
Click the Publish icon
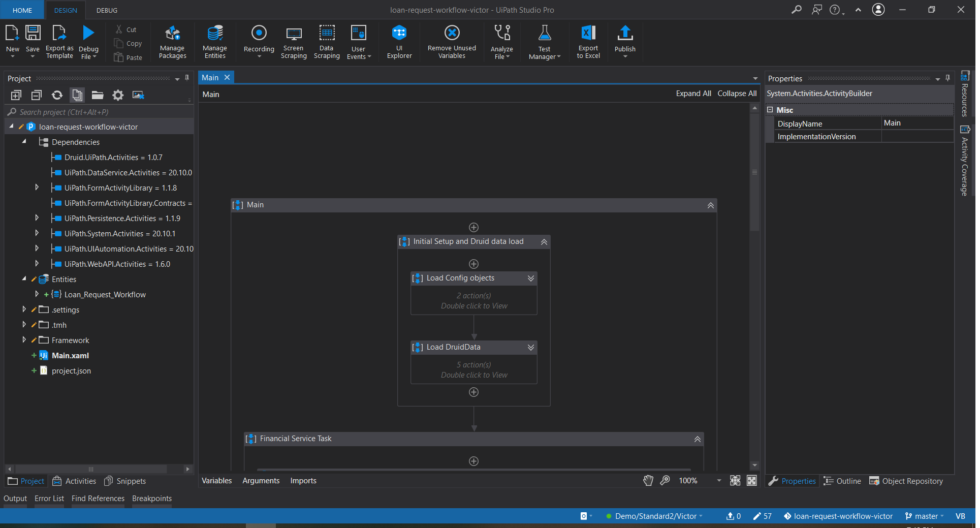[x=625, y=33]
